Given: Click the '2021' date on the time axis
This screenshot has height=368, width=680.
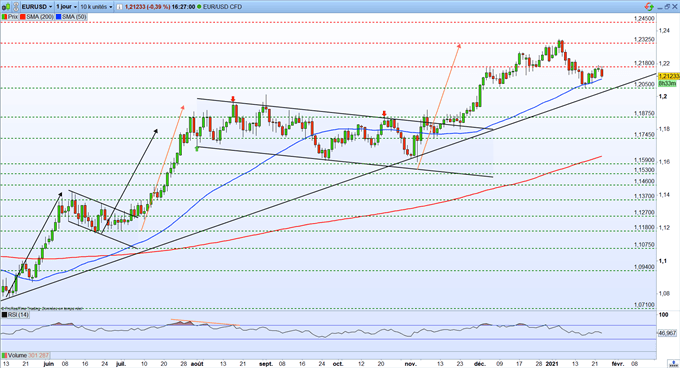Looking at the screenshot, I should coord(552,364).
